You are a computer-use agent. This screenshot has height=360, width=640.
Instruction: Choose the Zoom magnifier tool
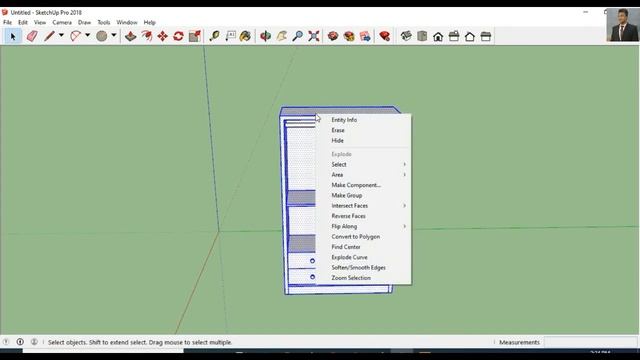(x=298, y=36)
